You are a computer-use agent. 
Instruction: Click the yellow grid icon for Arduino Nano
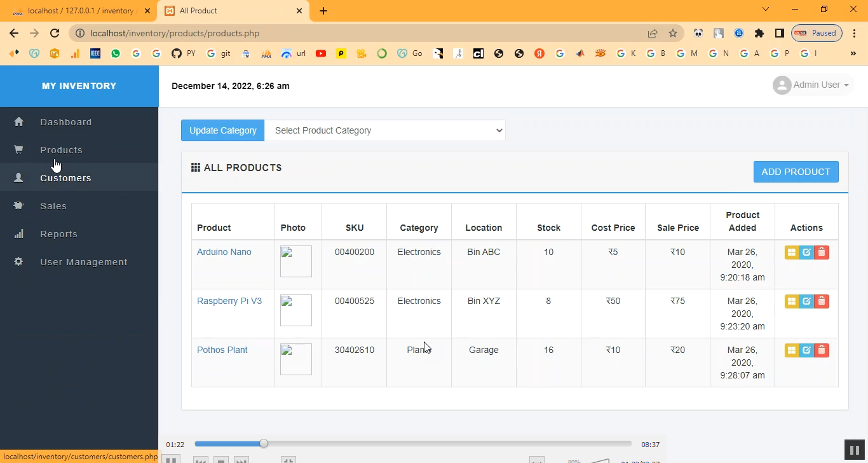point(792,252)
